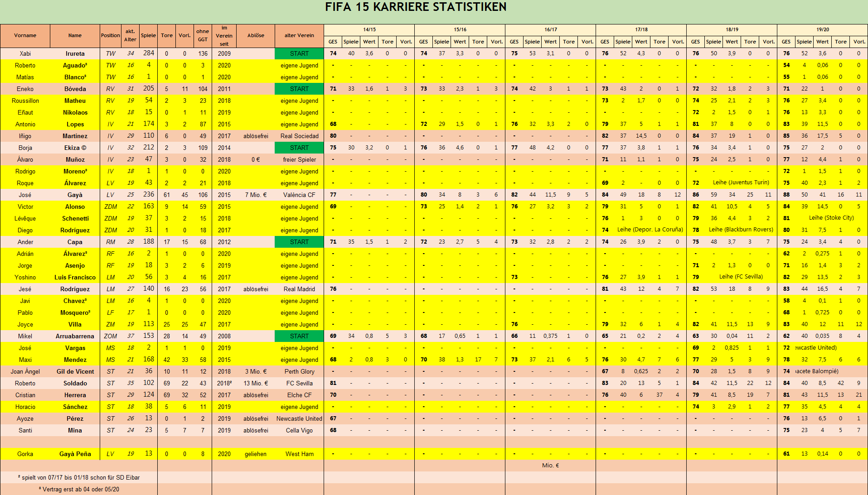This screenshot has height=495, width=868.
Task: Select the ohne GGT column header
Action: point(203,35)
